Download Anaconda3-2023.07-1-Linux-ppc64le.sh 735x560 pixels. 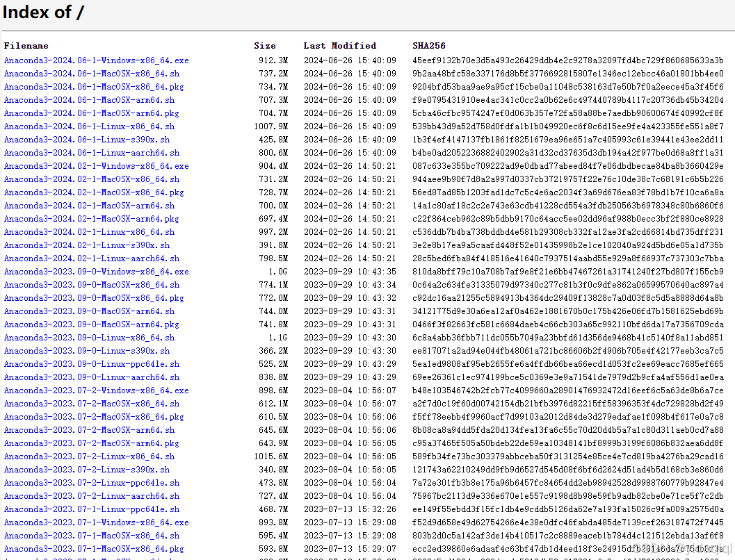[x=91, y=509]
